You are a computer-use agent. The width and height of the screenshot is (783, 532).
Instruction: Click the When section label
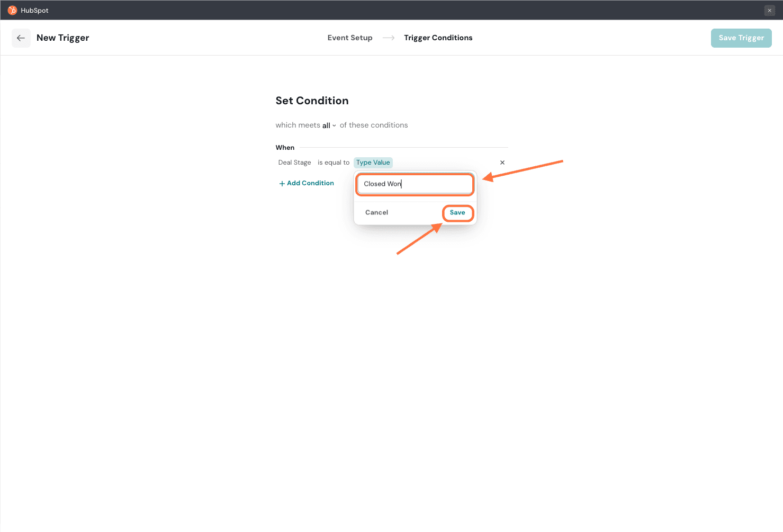tap(285, 148)
